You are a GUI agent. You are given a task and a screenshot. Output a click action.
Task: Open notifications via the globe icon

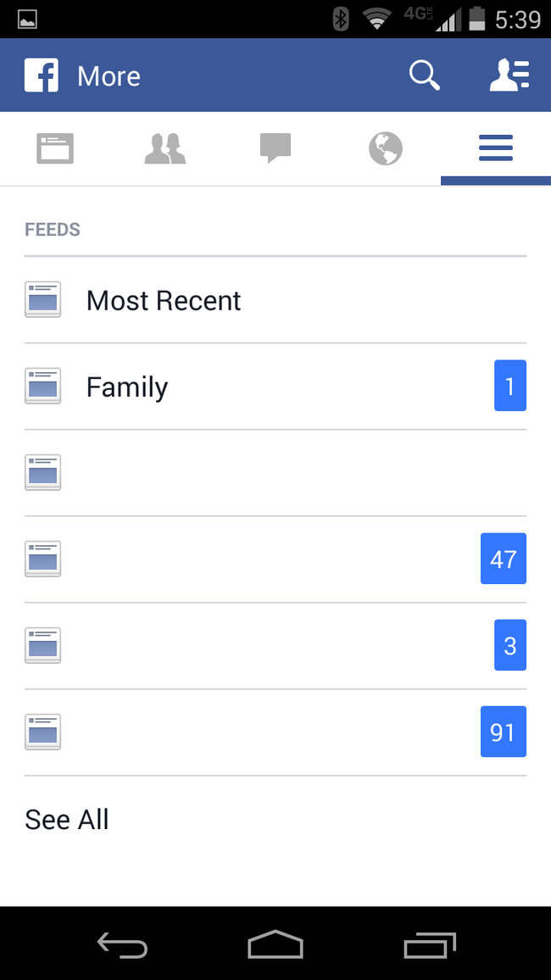pos(385,148)
